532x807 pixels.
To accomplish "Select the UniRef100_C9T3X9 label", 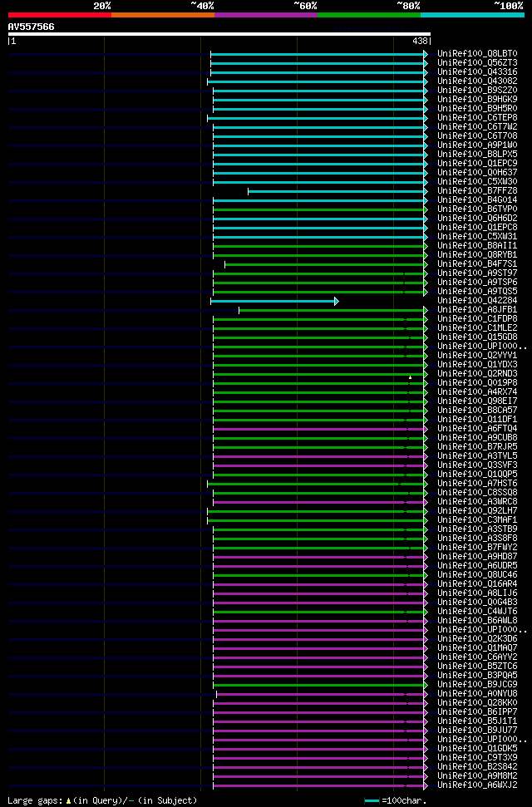I will coord(477,758).
